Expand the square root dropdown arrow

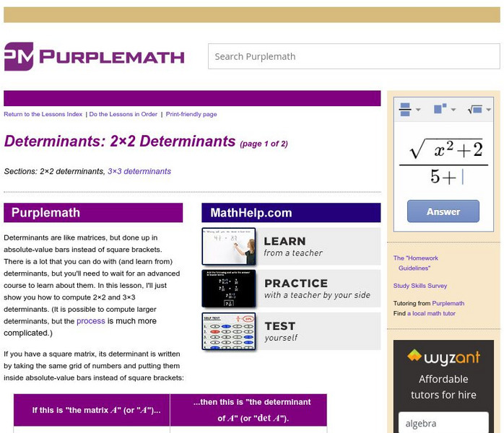pos(489,110)
